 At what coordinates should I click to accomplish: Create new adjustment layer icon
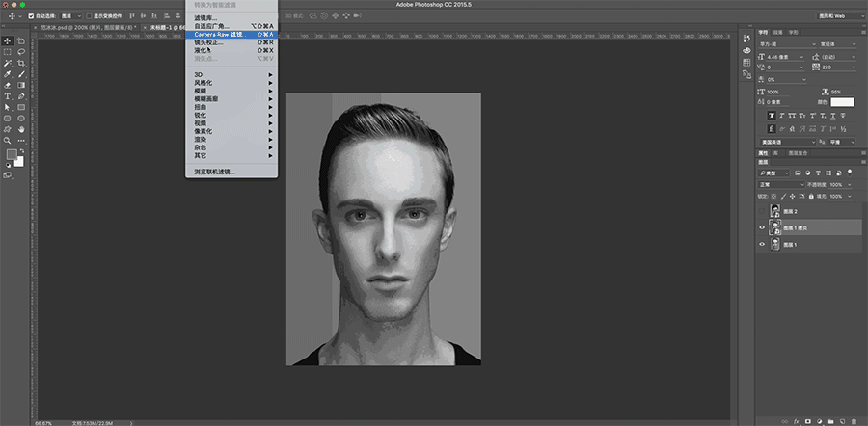[x=819, y=421]
